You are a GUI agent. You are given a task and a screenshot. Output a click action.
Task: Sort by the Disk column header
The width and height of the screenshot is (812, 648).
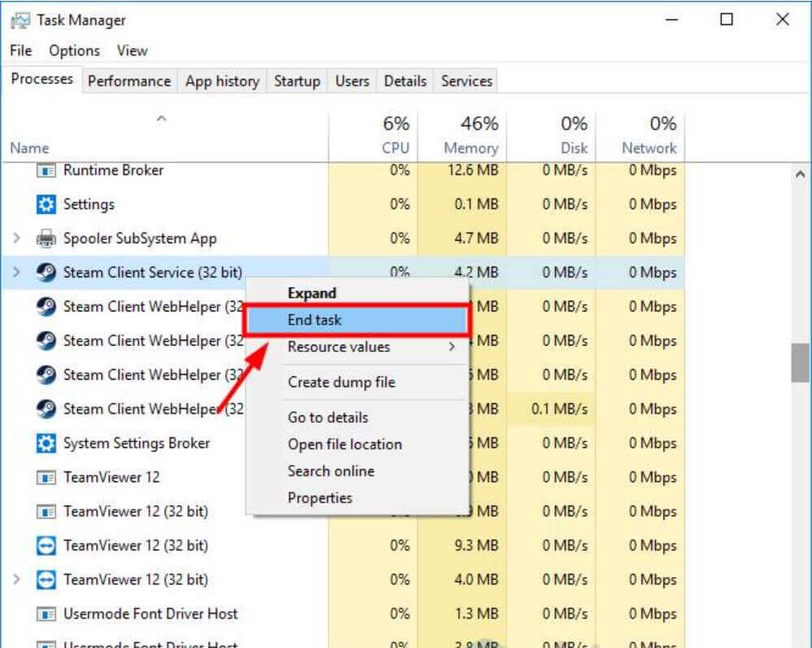pyautogui.click(x=551, y=136)
